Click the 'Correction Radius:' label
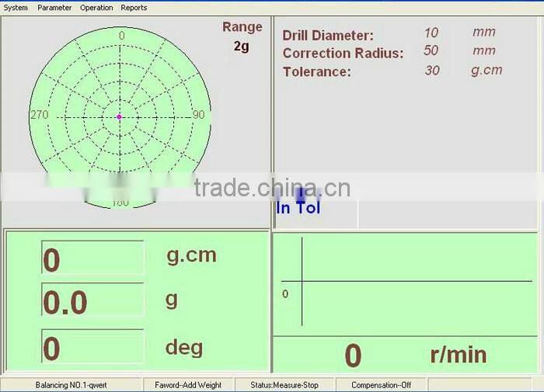Viewport: 544px width, 392px height. [343, 54]
